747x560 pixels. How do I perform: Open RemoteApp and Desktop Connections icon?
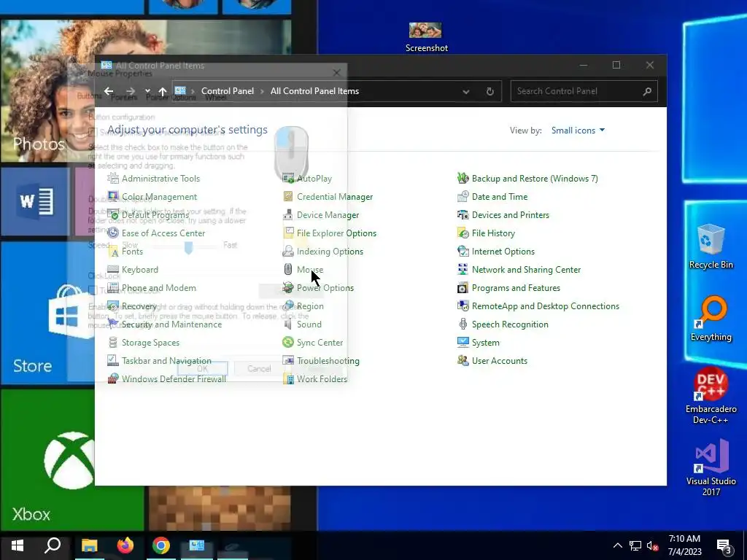(463, 306)
